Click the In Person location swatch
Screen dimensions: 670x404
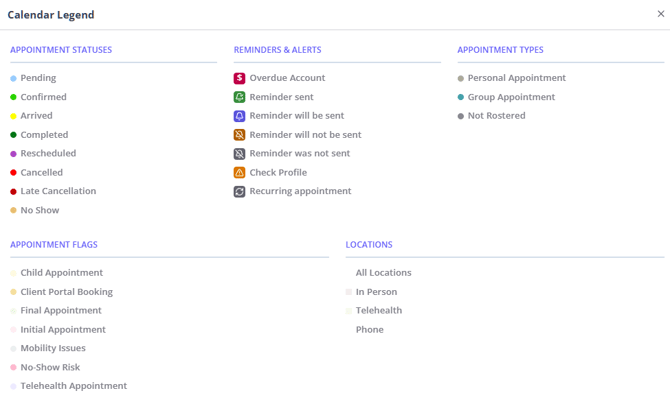click(349, 292)
